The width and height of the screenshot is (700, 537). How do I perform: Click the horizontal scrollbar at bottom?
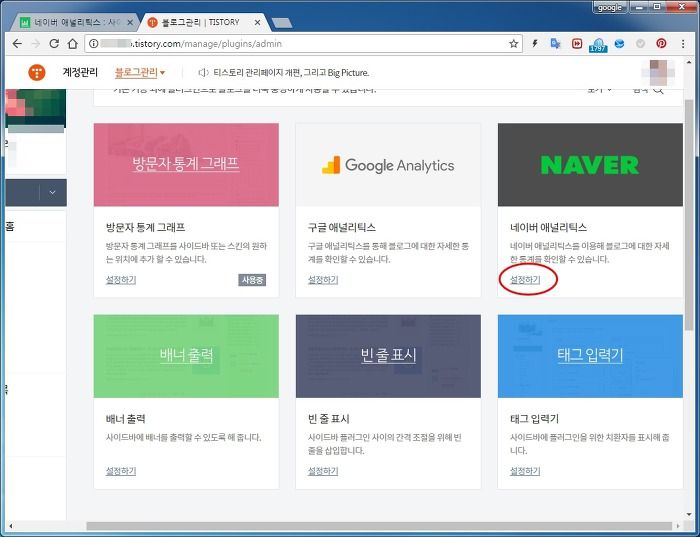pyautogui.click(x=379, y=526)
